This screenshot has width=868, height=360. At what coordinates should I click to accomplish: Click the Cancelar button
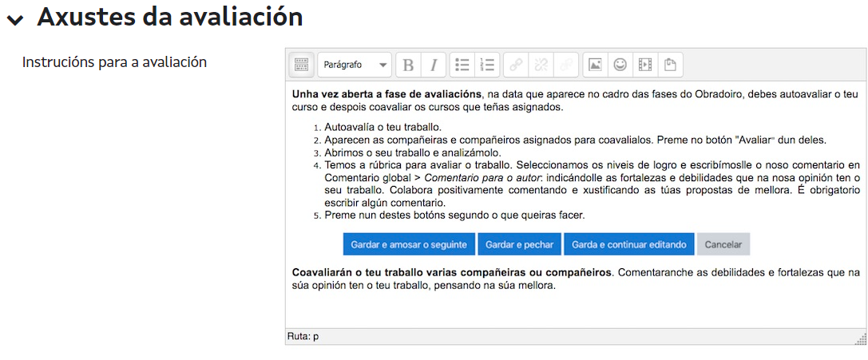(723, 244)
